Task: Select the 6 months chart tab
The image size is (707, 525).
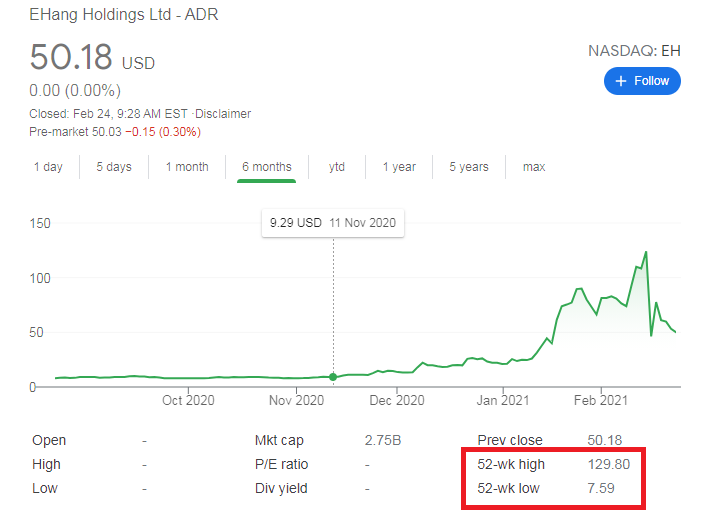Action: coord(266,167)
